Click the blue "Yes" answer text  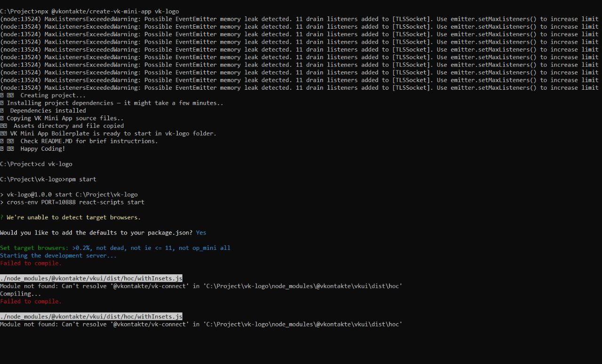[201, 233]
